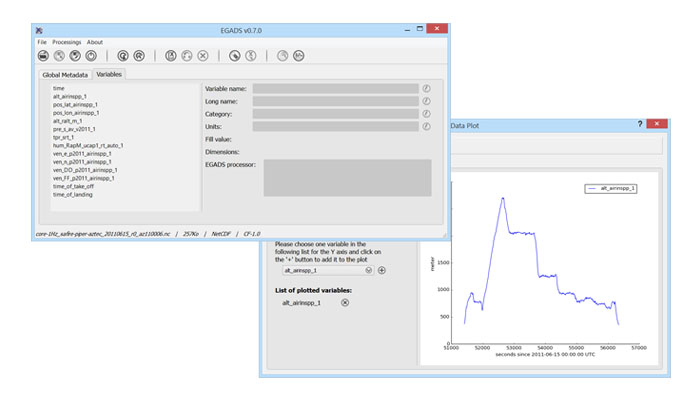Open the Processings menu
Image resolution: width=700 pixels, height=400 pixels.
(66, 42)
